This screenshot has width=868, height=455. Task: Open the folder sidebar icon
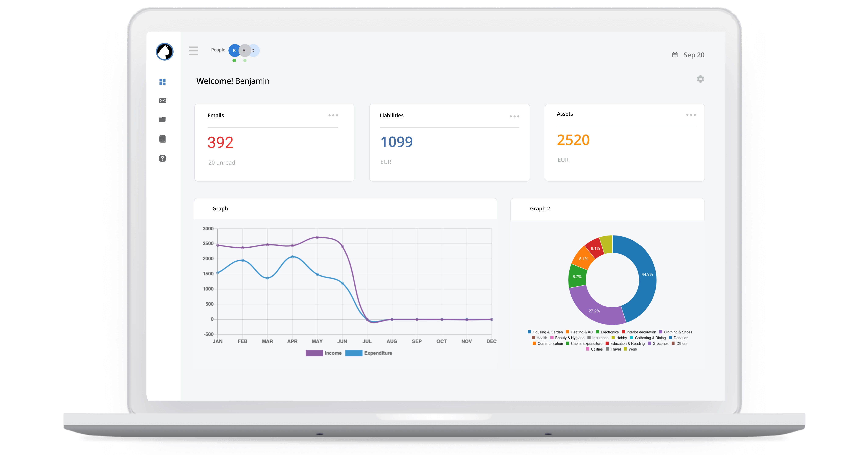pyautogui.click(x=162, y=119)
